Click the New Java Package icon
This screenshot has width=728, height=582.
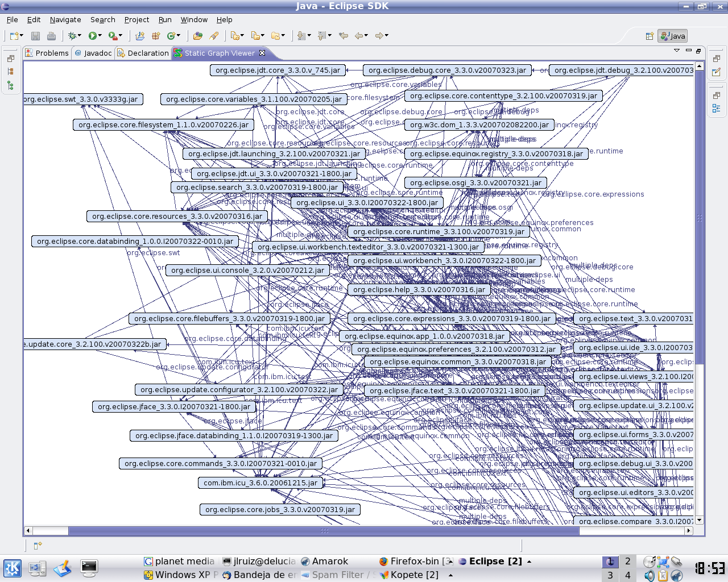click(140, 36)
